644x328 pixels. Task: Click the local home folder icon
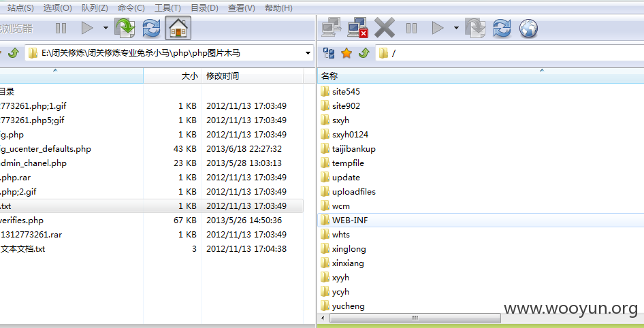[x=178, y=28]
